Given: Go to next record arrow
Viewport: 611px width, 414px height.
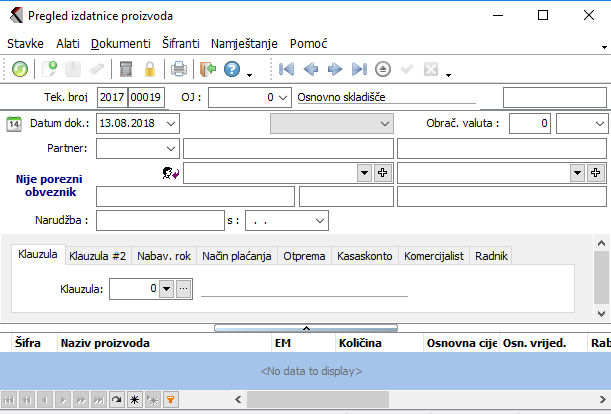Looking at the screenshot, I should tap(335, 69).
